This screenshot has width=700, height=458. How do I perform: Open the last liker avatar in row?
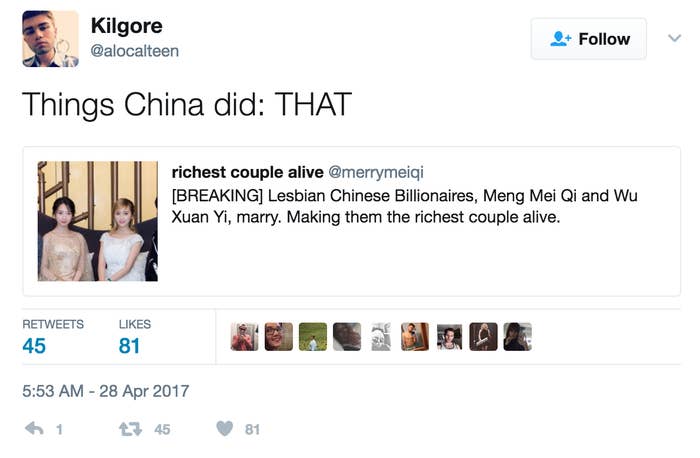pyautogui.click(x=517, y=337)
